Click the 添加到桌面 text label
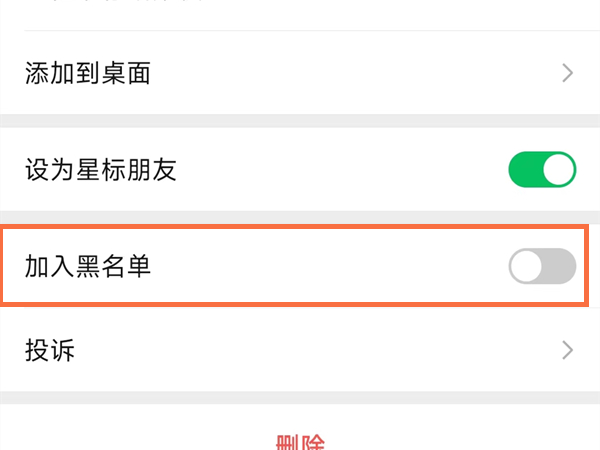600x450 pixels. point(88,73)
